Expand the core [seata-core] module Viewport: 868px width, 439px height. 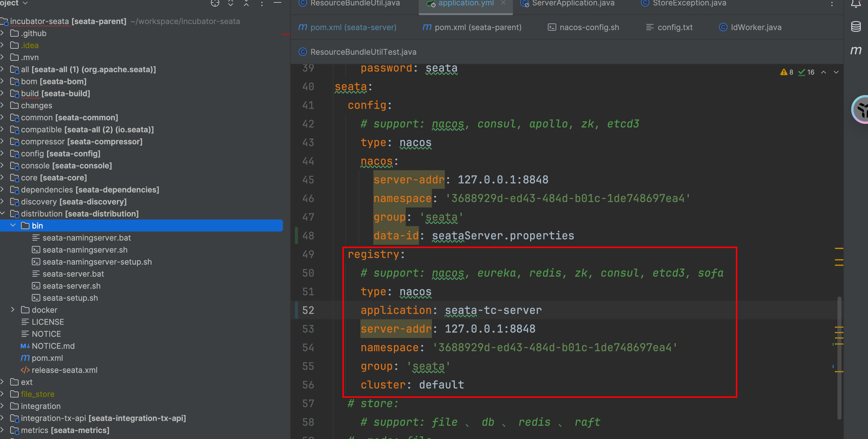2,177
